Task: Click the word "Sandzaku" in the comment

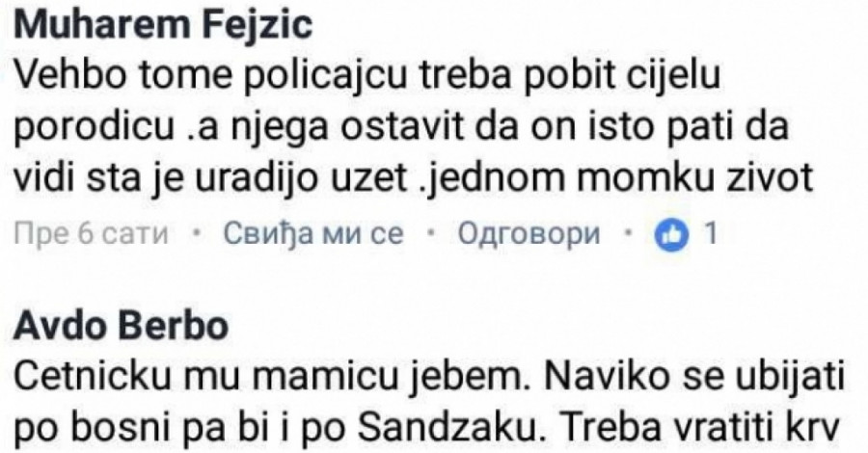Action: (504, 424)
